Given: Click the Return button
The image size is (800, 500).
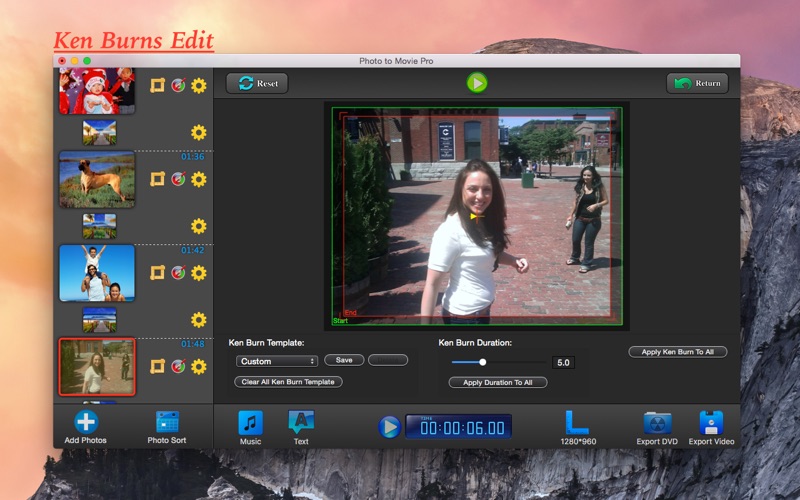Looking at the screenshot, I should (697, 83).
